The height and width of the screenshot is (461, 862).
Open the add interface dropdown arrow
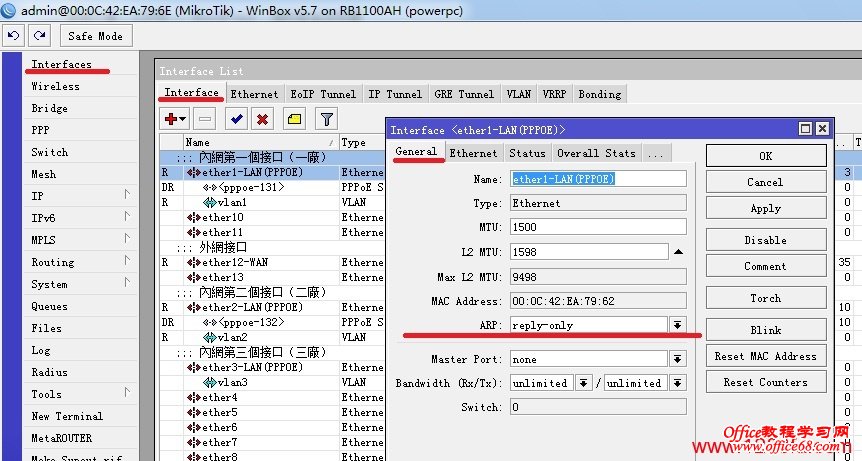pyautogui.click(x=183, y=119)
